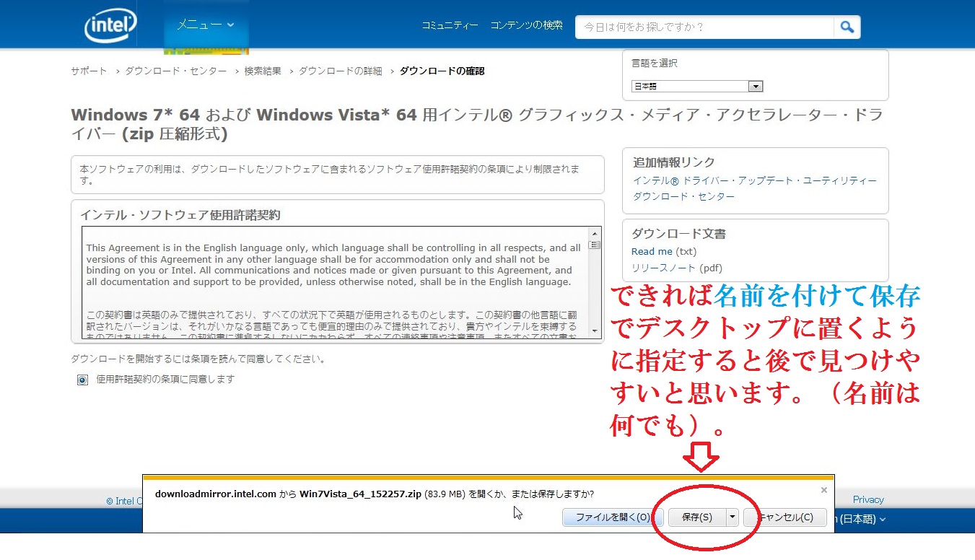975x560 pixels.
Task: Open the 日本語 language select dropdown
Action: [697, 87]
